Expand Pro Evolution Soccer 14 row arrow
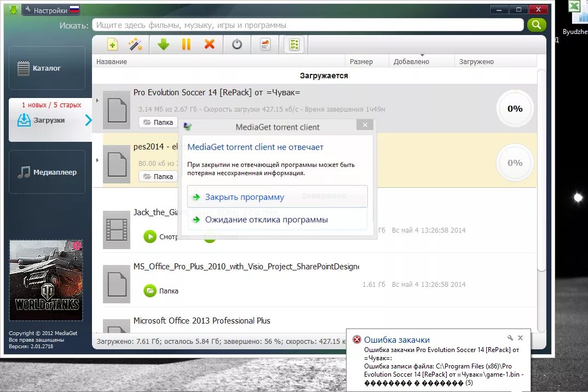This screenshot has height=392, width=588. (97, 100)
